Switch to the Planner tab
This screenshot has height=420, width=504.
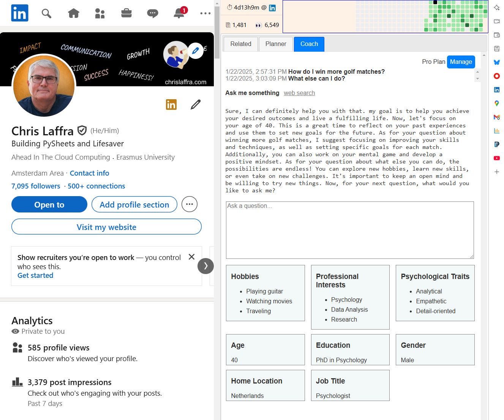pyautogui.click(x=276, y=44)
